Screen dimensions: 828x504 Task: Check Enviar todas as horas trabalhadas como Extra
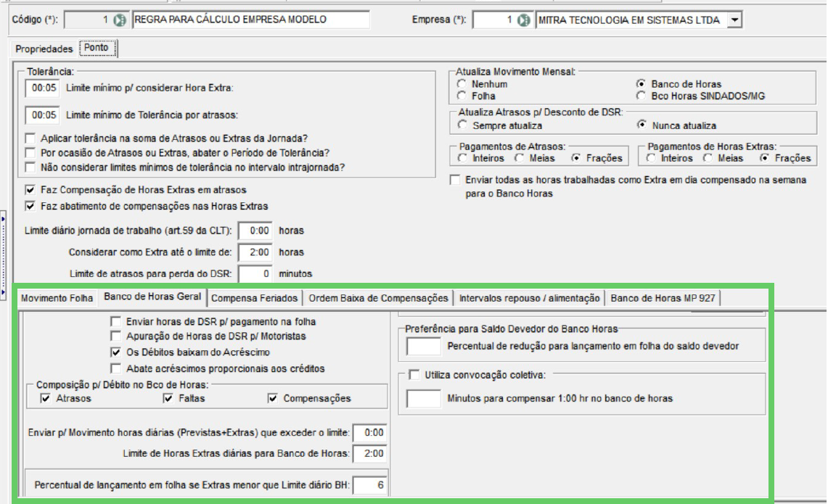(x=455, y=180)
